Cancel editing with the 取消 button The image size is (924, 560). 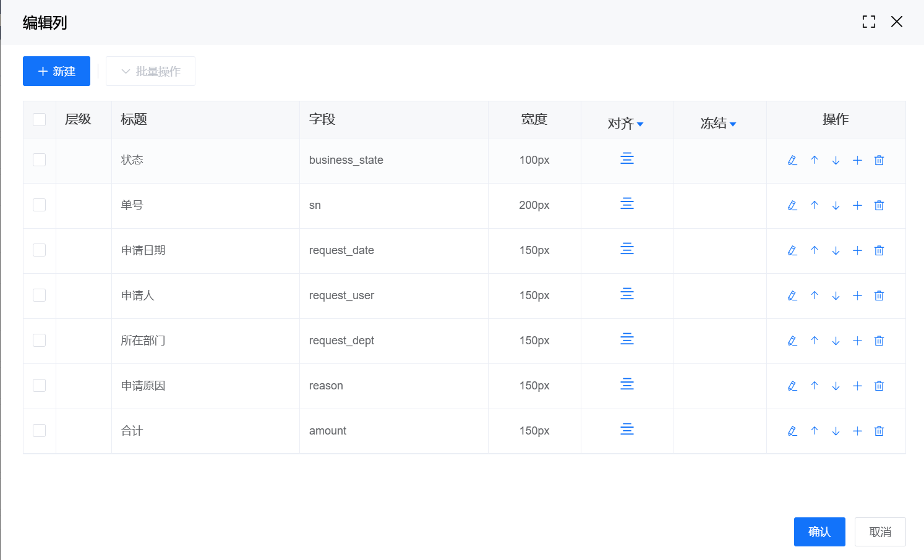click(879, 532)
